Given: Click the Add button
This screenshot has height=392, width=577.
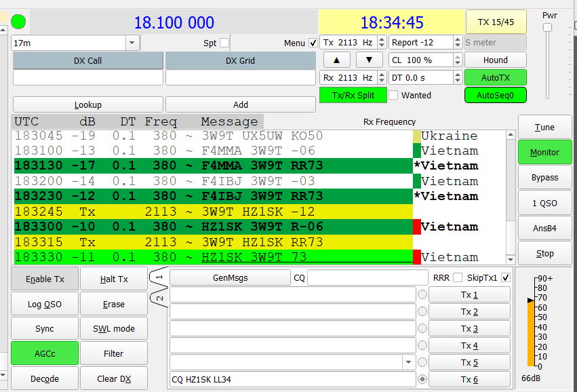Looking at the screenshot, I should (x=240, y=105).
